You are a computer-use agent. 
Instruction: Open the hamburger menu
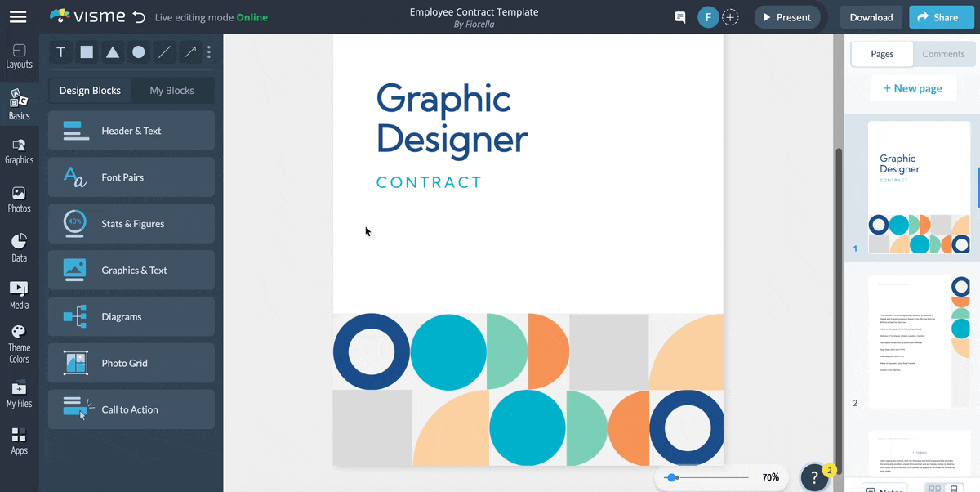(18, 16)
